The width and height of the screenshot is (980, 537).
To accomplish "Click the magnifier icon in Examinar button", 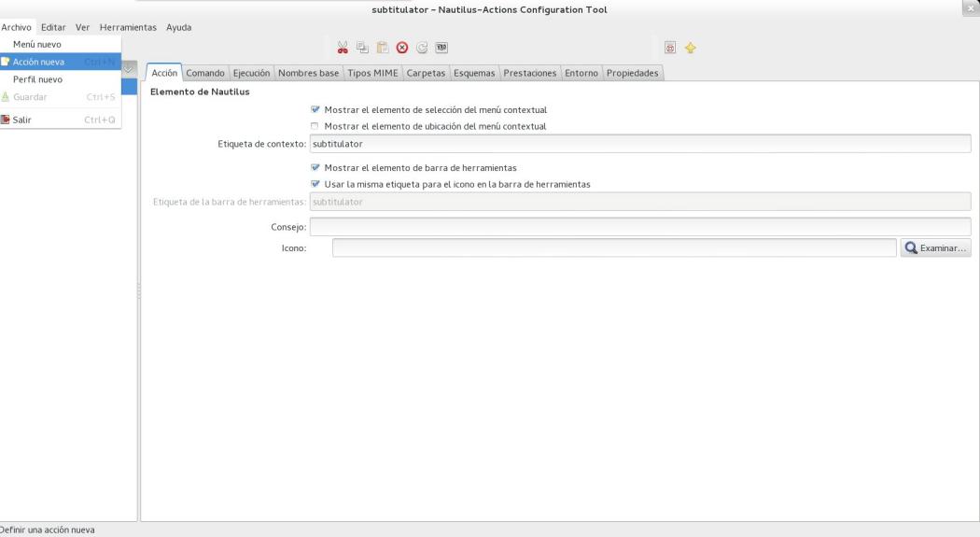I will pyautogui.click(x=911, y=248).
